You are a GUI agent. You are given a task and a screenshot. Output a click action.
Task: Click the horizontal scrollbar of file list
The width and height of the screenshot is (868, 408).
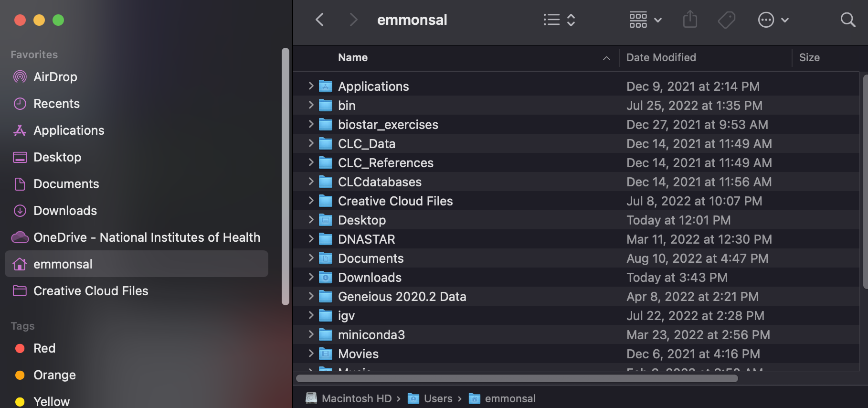[x=517, y=378]
